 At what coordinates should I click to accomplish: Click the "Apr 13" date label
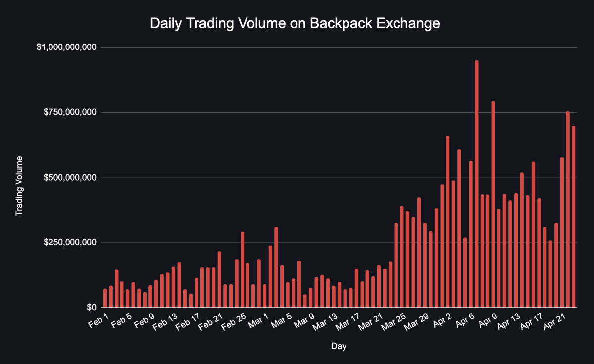click(510, 320)
